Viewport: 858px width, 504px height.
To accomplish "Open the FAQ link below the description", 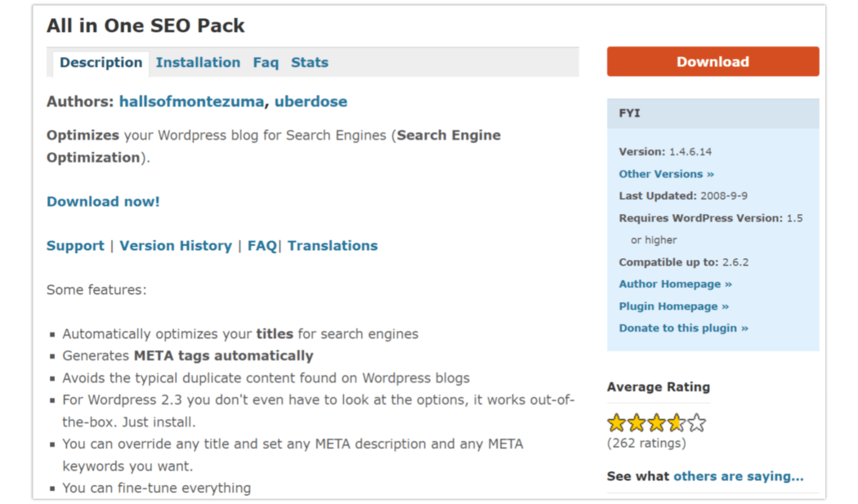I will coord(260,245).
